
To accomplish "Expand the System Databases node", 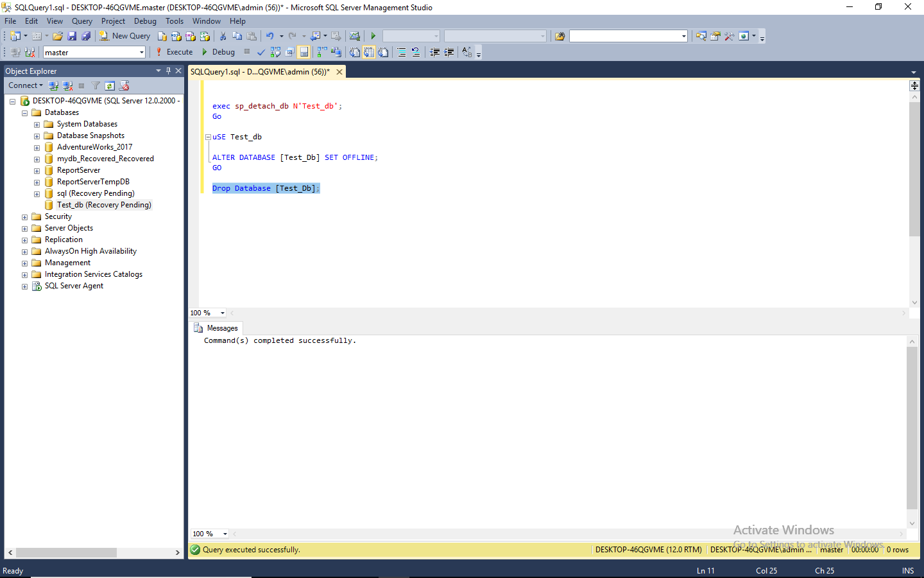I will coord(37,125).
